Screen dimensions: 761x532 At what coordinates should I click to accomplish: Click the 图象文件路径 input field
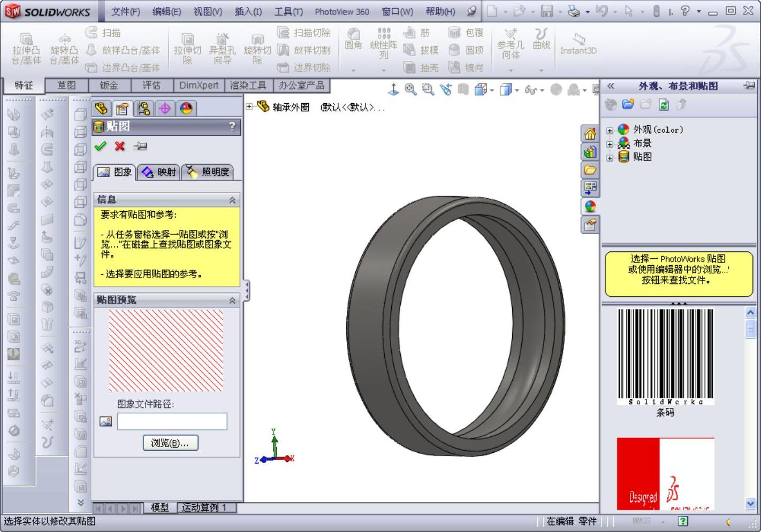click(x=172, y=421)
